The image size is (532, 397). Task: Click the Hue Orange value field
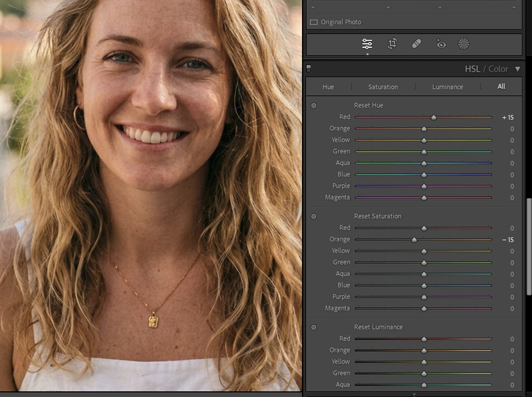click(x=512, y=129)
